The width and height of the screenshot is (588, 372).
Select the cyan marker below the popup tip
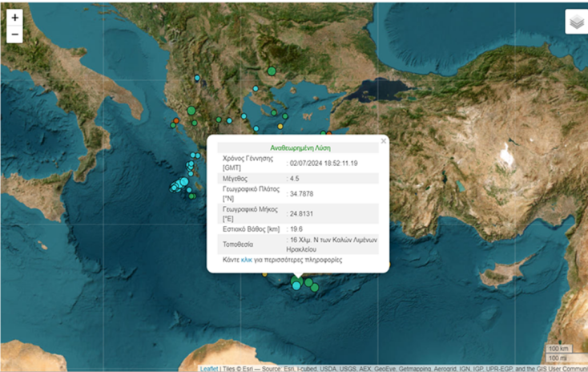point(296,285)
